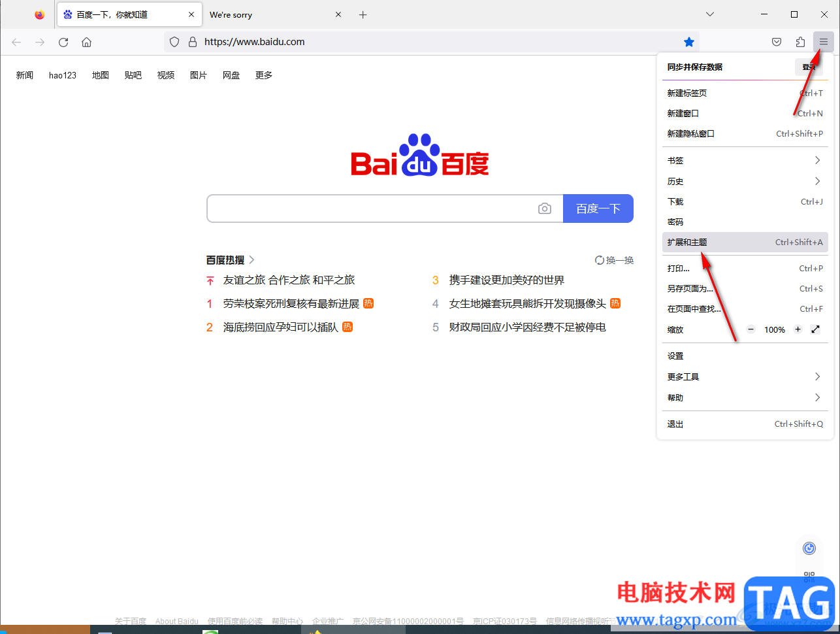The image size is (840, 634).
Task: Enter full screen via the zoom row arrow icon
Action: point(815,329)
